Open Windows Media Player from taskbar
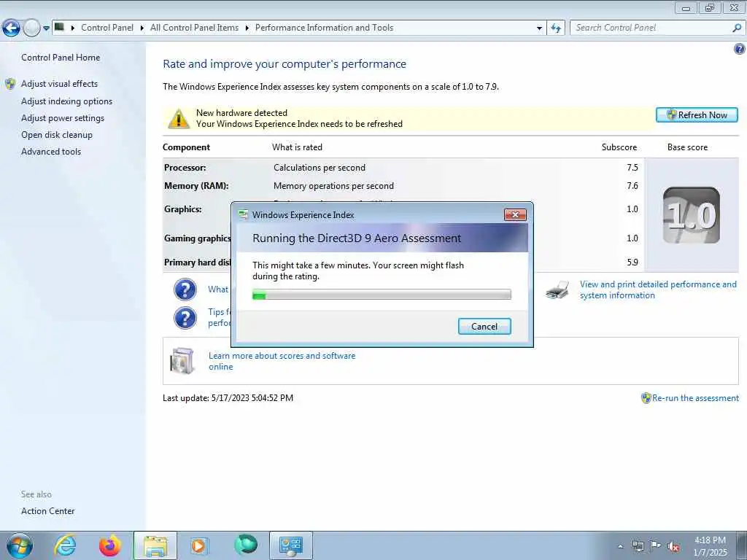The width and height of the screenshot is (747, 560). 198,545
